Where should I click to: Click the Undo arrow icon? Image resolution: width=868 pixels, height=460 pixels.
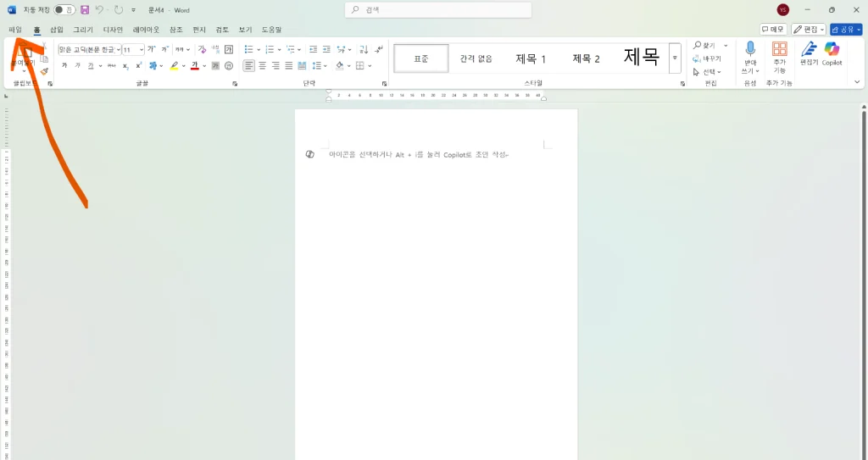tap(99, 10)
